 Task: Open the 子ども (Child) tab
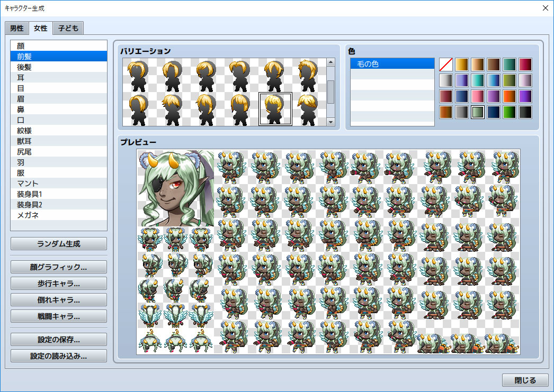[68, 28]
